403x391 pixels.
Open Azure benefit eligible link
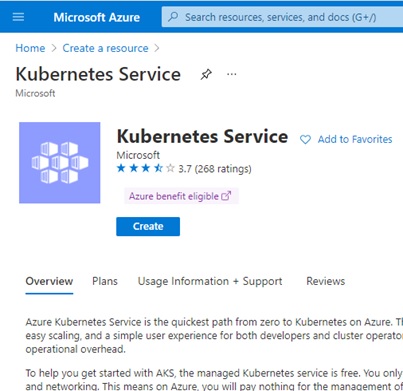coord(174,196)
